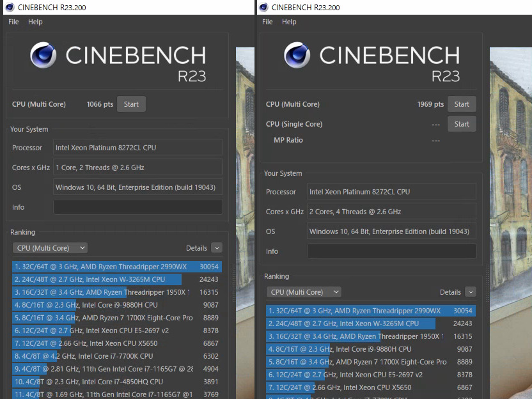
Task: Click the Cinebench sphere logo in the left window
Action: click(x=43, y=55)
